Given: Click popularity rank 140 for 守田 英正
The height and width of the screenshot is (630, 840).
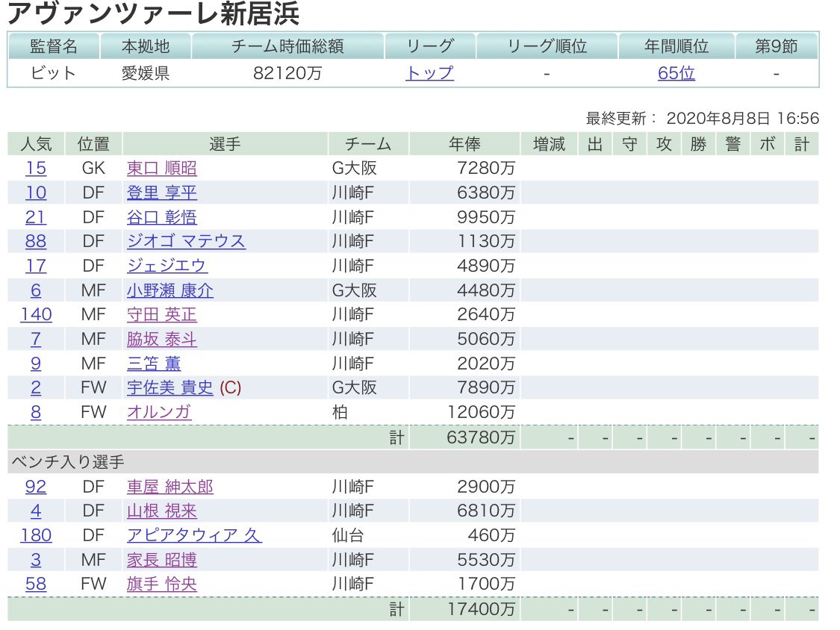Looking at the screenshot, I should [35, 315].
